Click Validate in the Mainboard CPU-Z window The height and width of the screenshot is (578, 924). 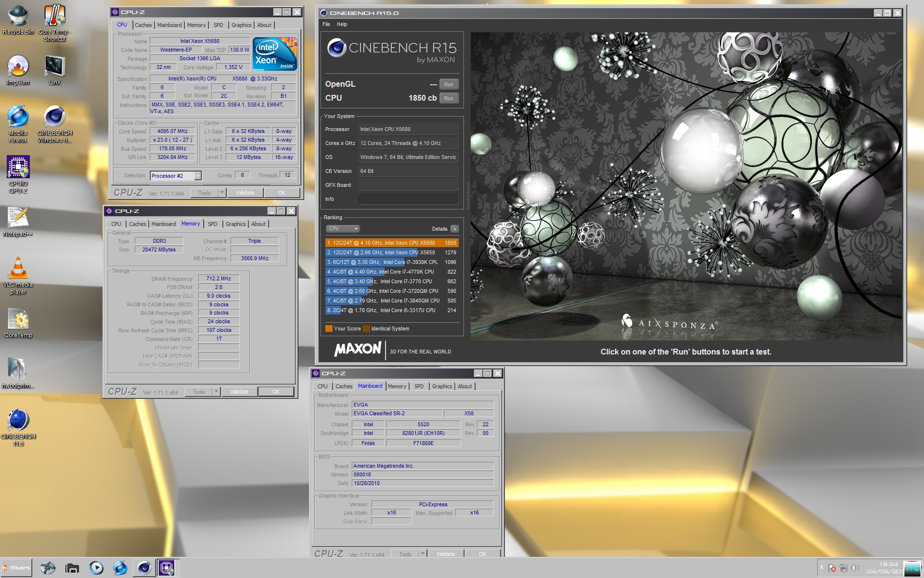[446, 554]
